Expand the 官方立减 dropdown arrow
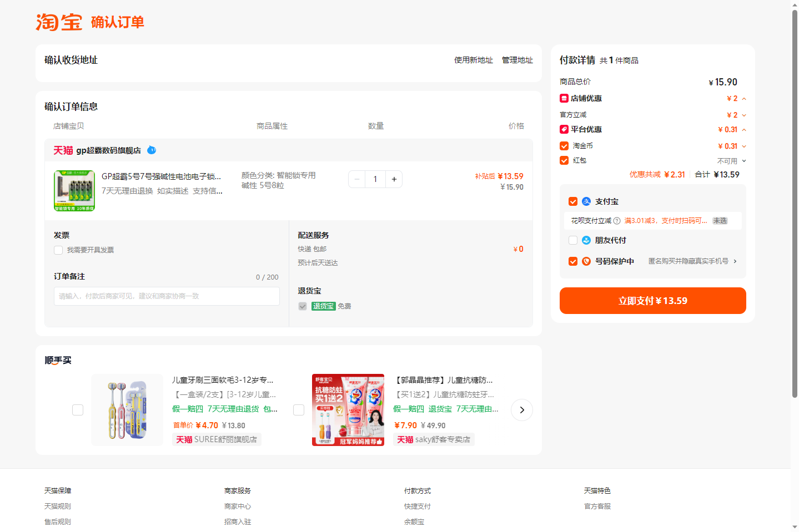Viewport: 799px width, 532px height. click(744, 115)
